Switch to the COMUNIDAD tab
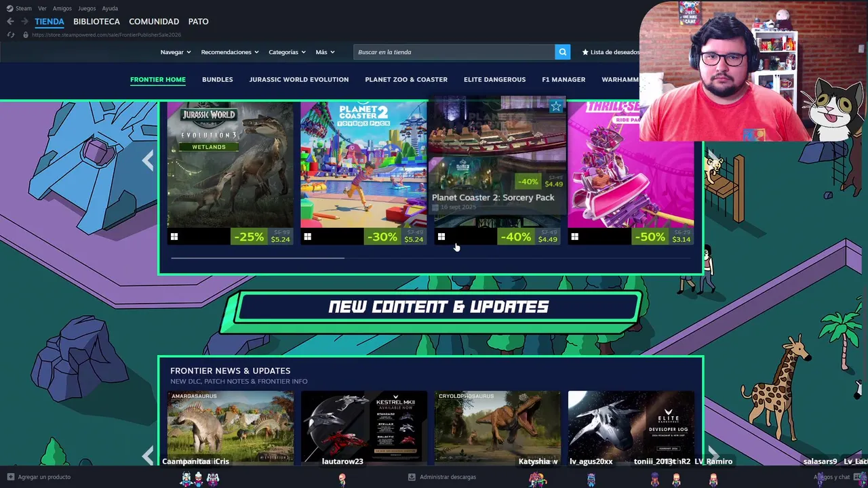 pos(154,22)
